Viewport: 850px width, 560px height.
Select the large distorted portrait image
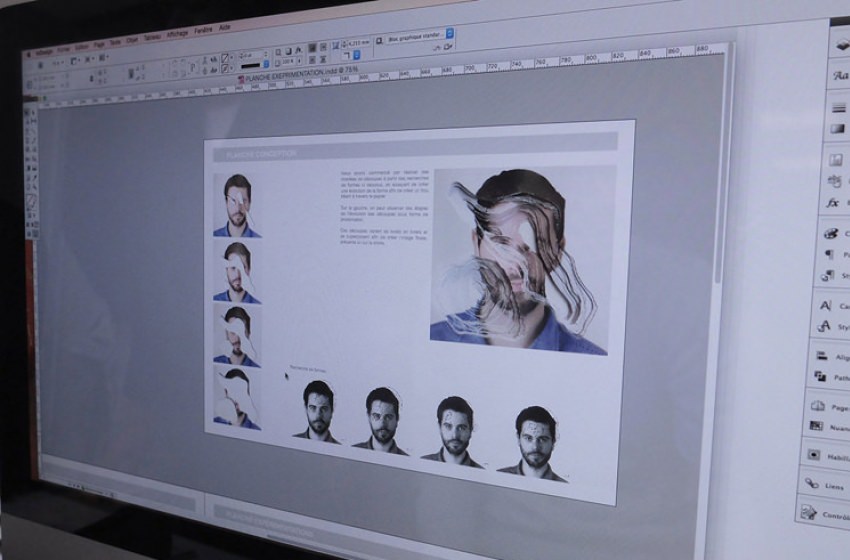point(520,260)
